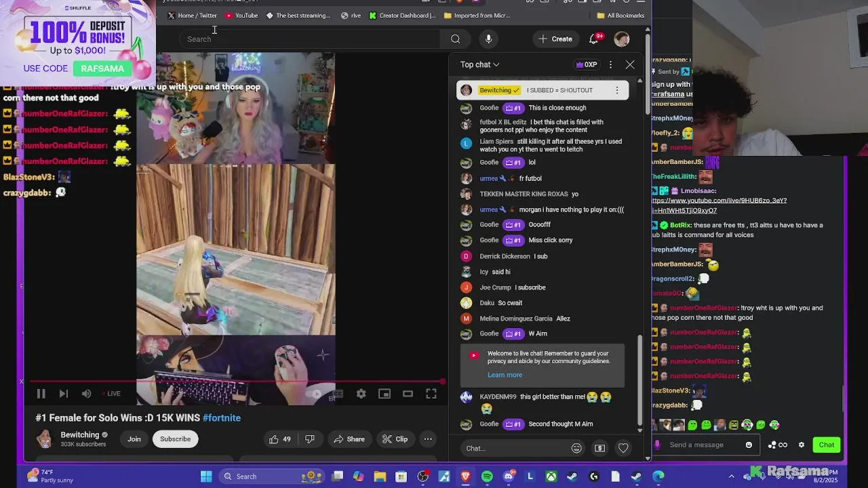
Task: Skip to the next video
Action: click(63, 394)
